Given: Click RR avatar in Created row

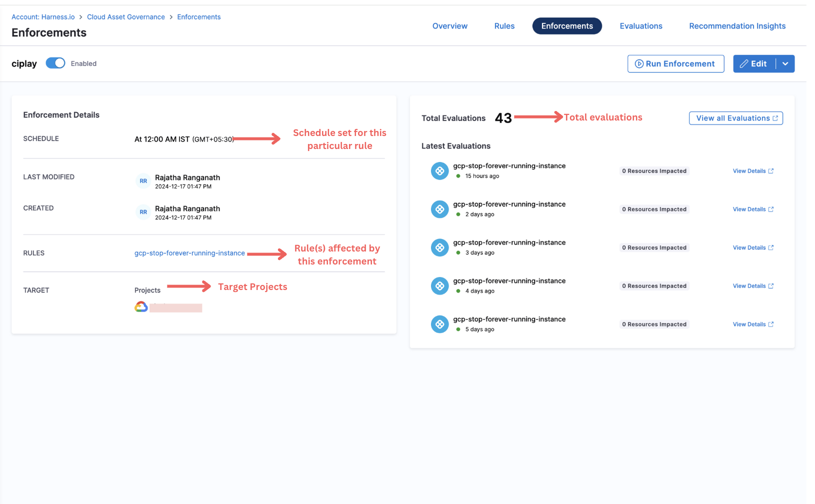Looking at the screenshot, I should click(143, 212).
